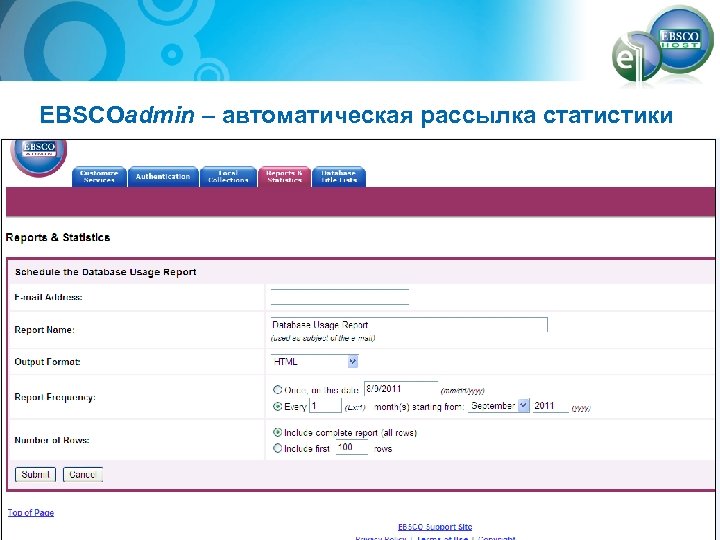720x540 pixels.
Task: Open the EBSCO Support Site link
Action: tap(435, 527)
